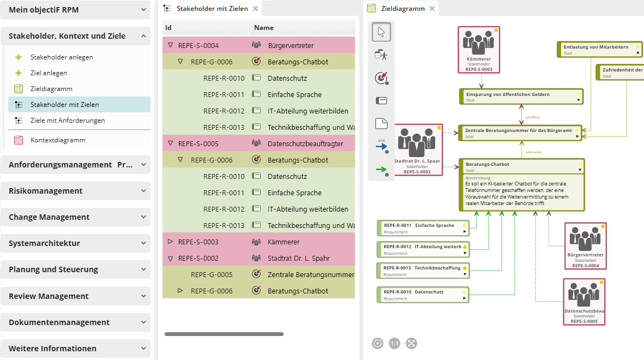The width and height of the screenshot is (644, 360).
Task: Expand the Weitere Informationen section
Action: 143,348
